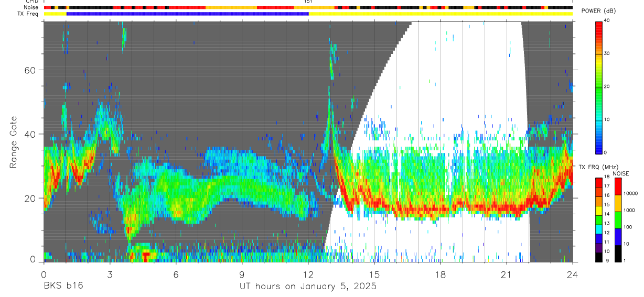Select the 14 tick on the TX FRQ legend
The height and width of the screenshot is (297, 644).
pyautogui.click(x=606, y=214)
